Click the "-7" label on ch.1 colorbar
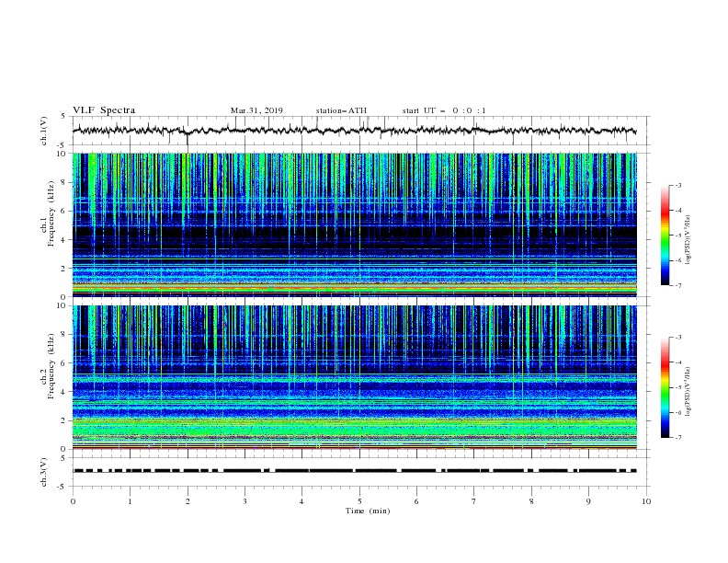 [677, 285]
